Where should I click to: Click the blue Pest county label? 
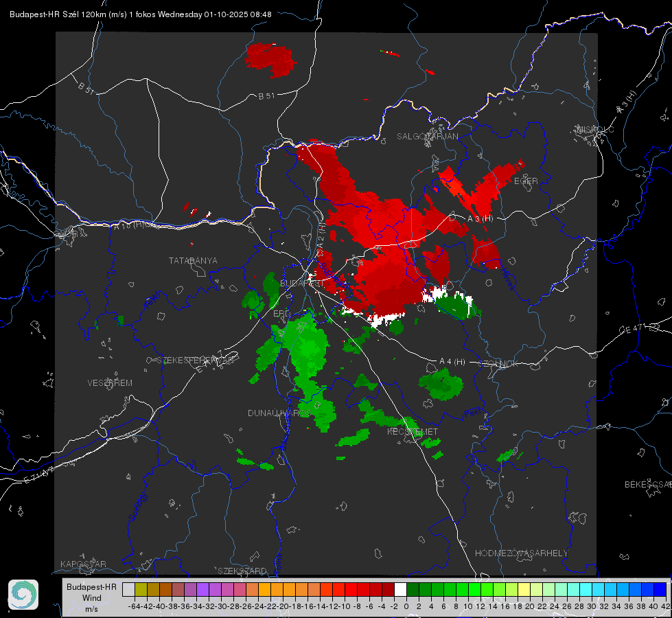(472, 413)
